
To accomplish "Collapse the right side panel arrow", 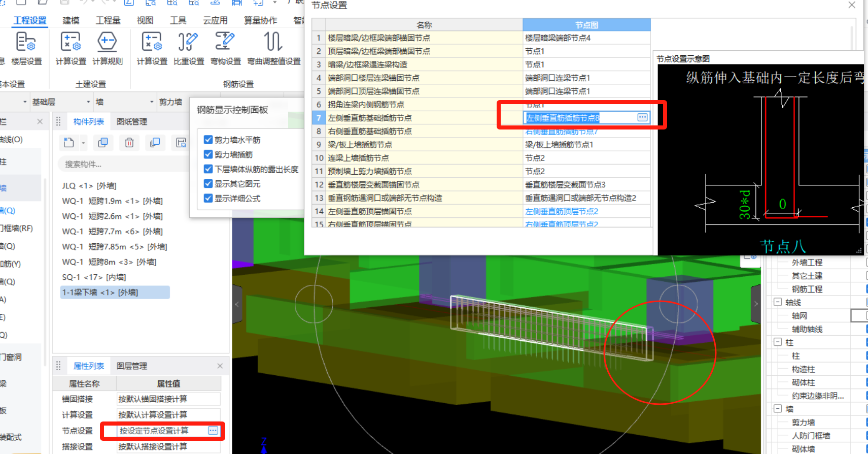I will 756,304.
